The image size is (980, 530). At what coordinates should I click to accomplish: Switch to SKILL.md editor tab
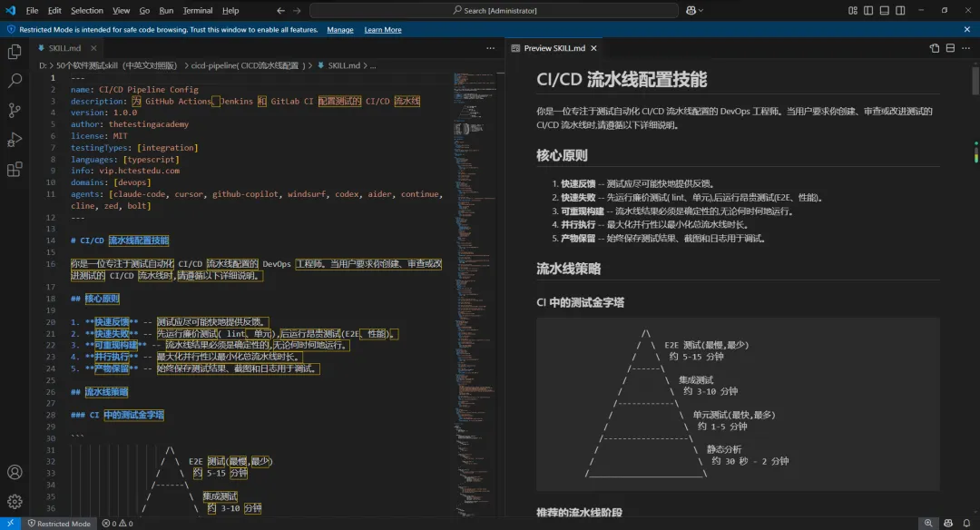(65, 48)
